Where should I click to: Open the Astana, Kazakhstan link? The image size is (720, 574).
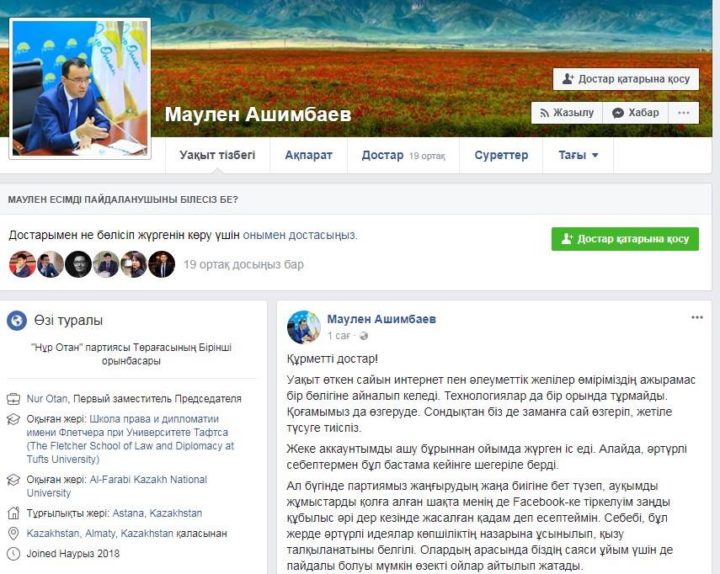click(157, 513)
